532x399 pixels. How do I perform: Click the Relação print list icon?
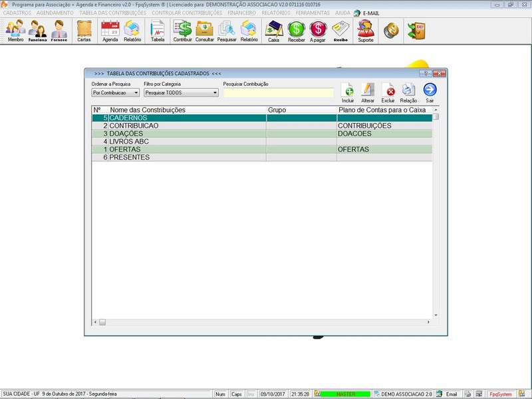(408, 92)
